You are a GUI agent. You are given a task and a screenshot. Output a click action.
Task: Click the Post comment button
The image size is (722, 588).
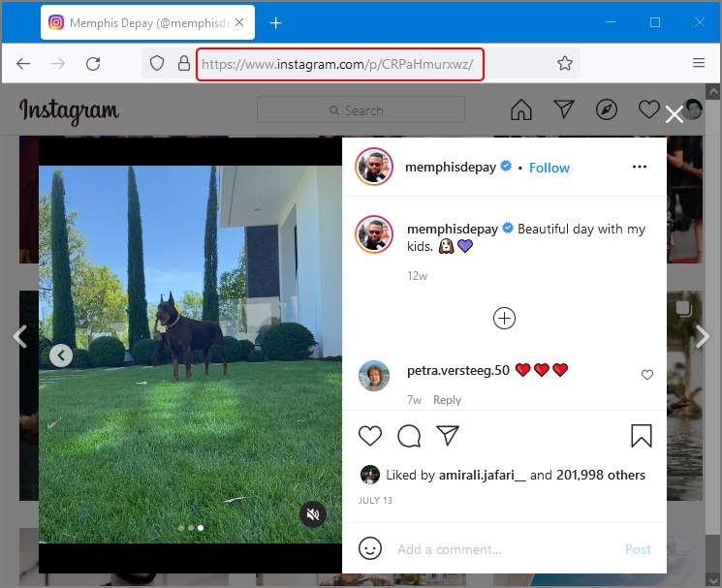pyautogui.click(x=638, y=549)
